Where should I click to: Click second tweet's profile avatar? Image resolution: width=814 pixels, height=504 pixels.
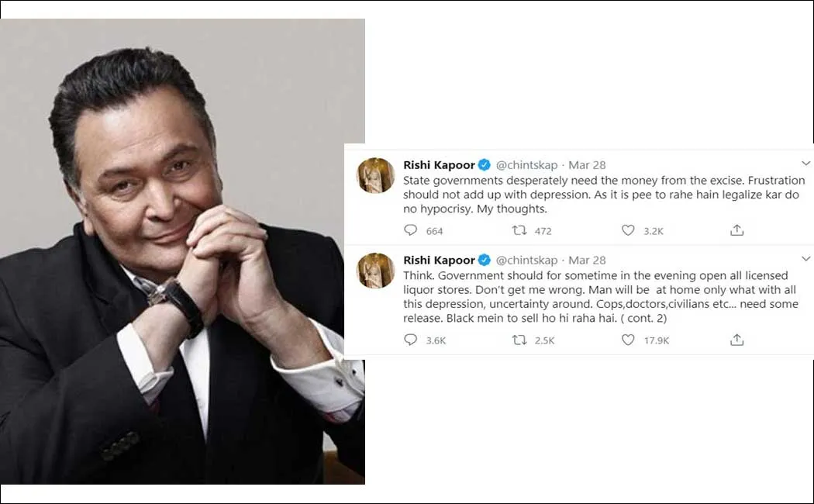click(376, 271)
